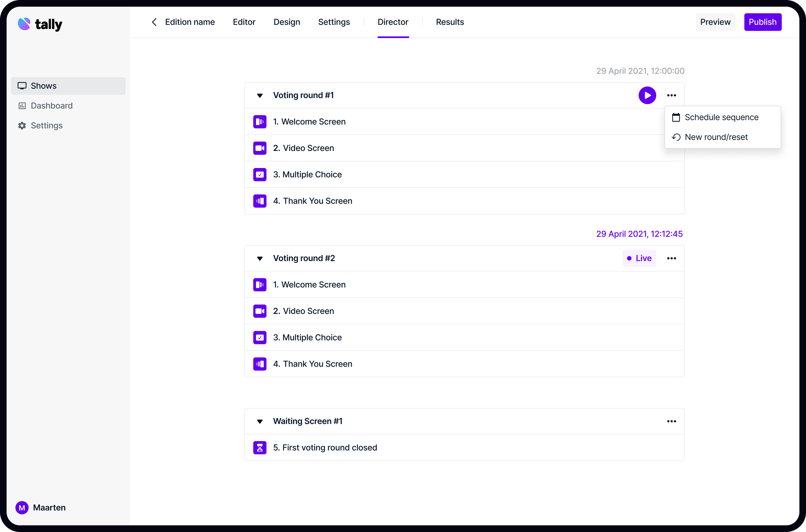Click Welcome Screen icon in Voting round #1
Screen dimensions: 806x532
tap(260, 122)
